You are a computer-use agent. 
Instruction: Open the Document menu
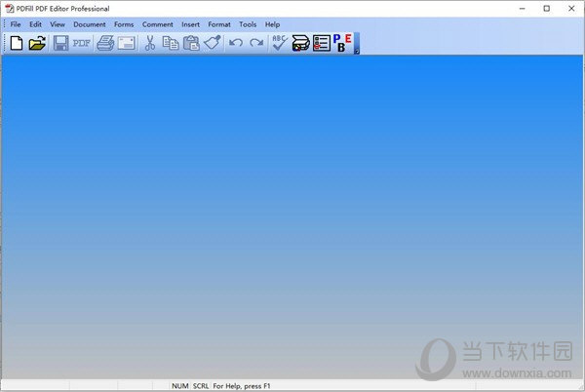tap(90, 24)
